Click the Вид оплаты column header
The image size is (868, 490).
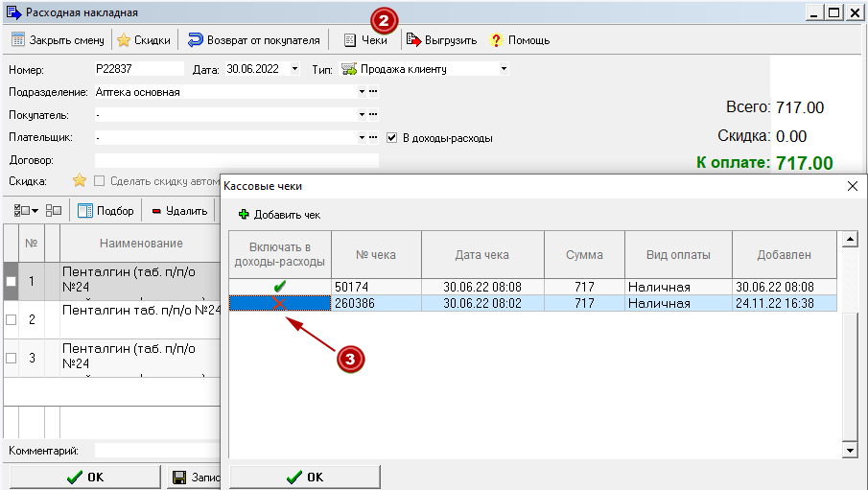point(679,255)
